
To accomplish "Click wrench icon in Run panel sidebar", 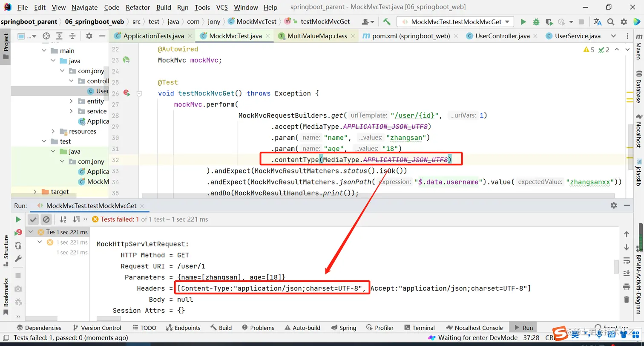I will (18, 259).
